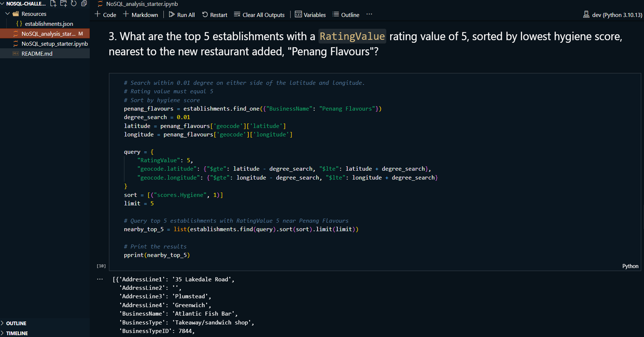Open NoSQL_setup_starter.ipynb file

pyautogui.click(x=54, y=44)
